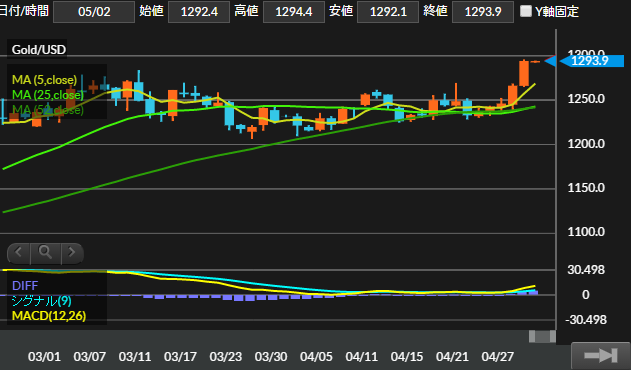Screen dimensions: 631x370
Task: Select the DIFF indicator legend
Action: coord(25,286)
